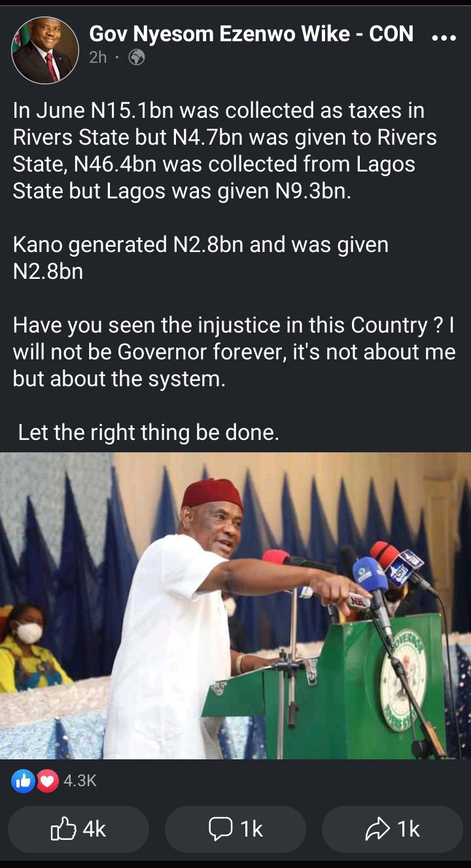Screen dimensions: 471x868
Task: Tap the comment speech bubble icon
Action: pos(221,829)
